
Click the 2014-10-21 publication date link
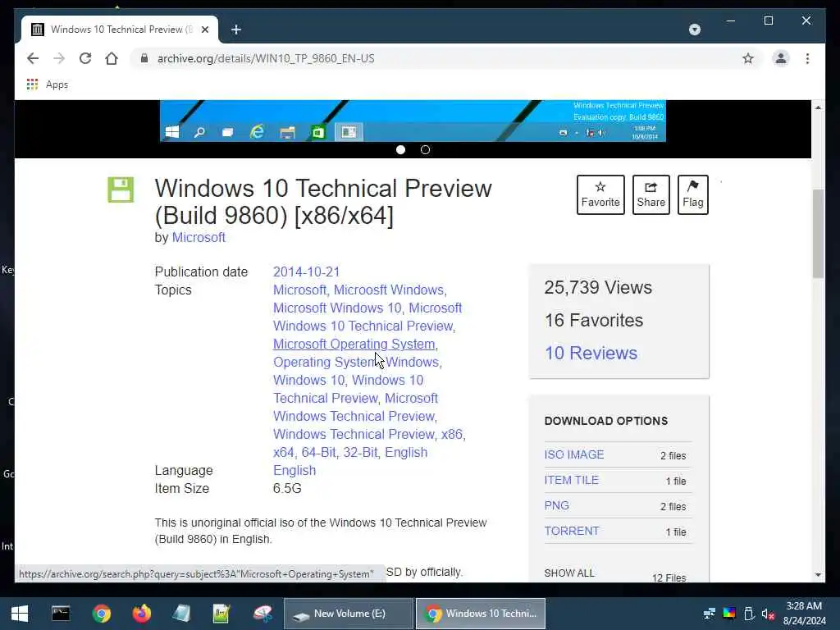[x=307, y=272]
